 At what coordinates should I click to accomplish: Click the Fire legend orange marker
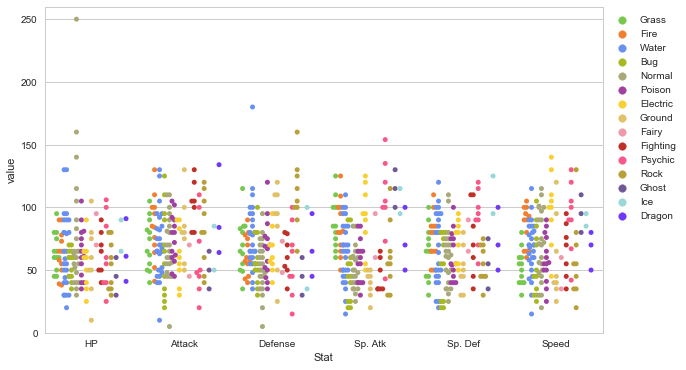(622, 34)
